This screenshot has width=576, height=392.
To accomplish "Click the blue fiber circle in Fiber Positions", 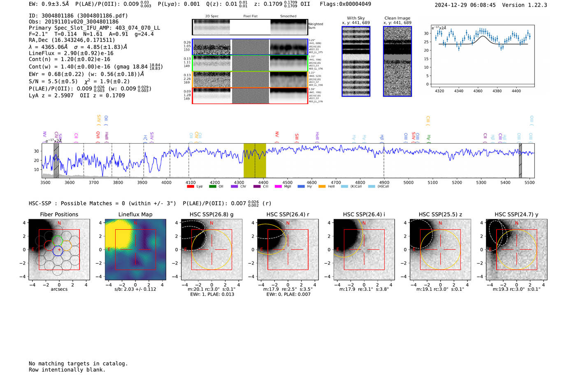I will 58,250.
